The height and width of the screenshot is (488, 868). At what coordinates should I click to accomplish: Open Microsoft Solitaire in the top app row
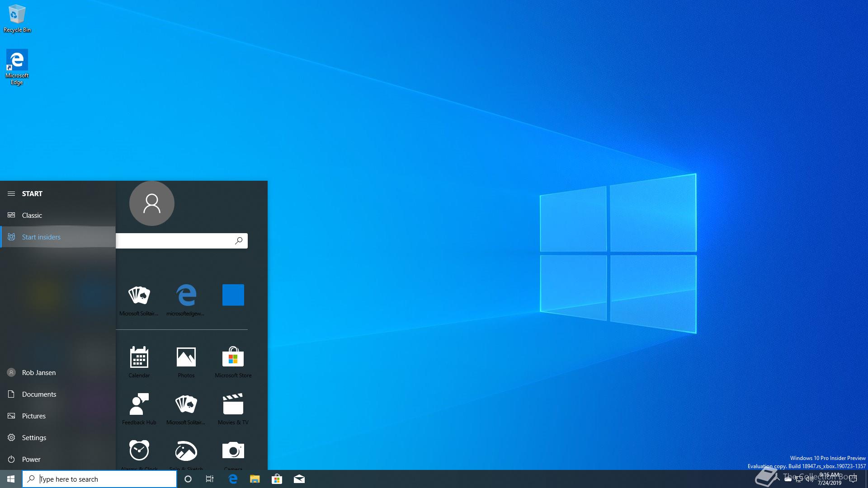click(139, 300)
